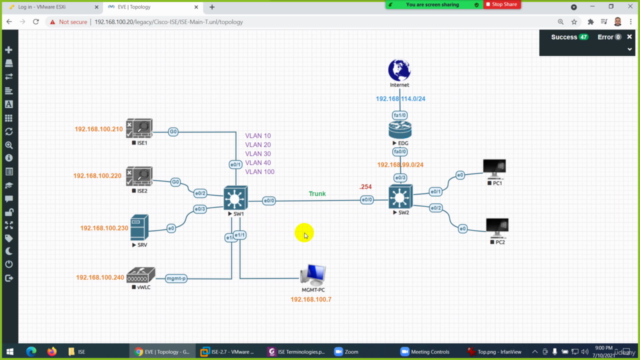Viewport: 640px width, 360px height.
Task: Open the Networks sidebar icon
Action: click(9, 77)
